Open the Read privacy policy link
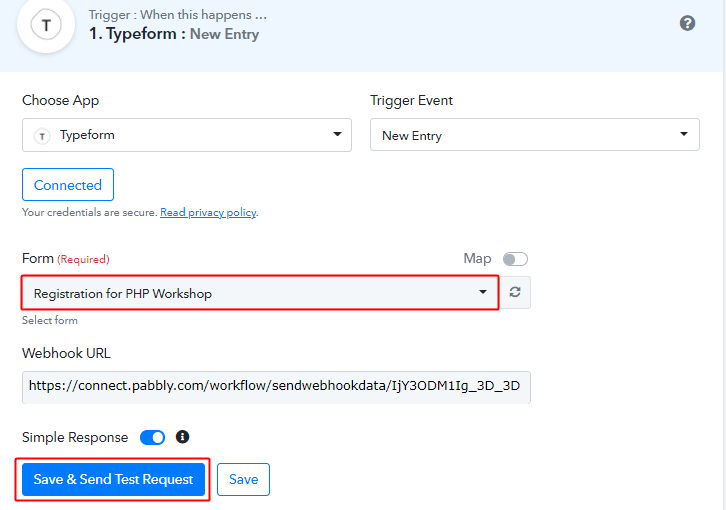The height and width of the screenshot is (510, 726). (208, 213)
